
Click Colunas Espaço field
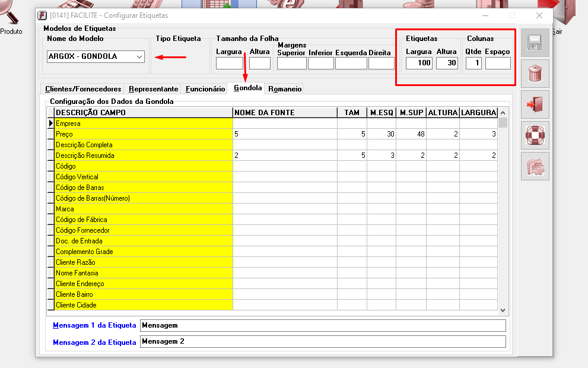pos(498,63)
